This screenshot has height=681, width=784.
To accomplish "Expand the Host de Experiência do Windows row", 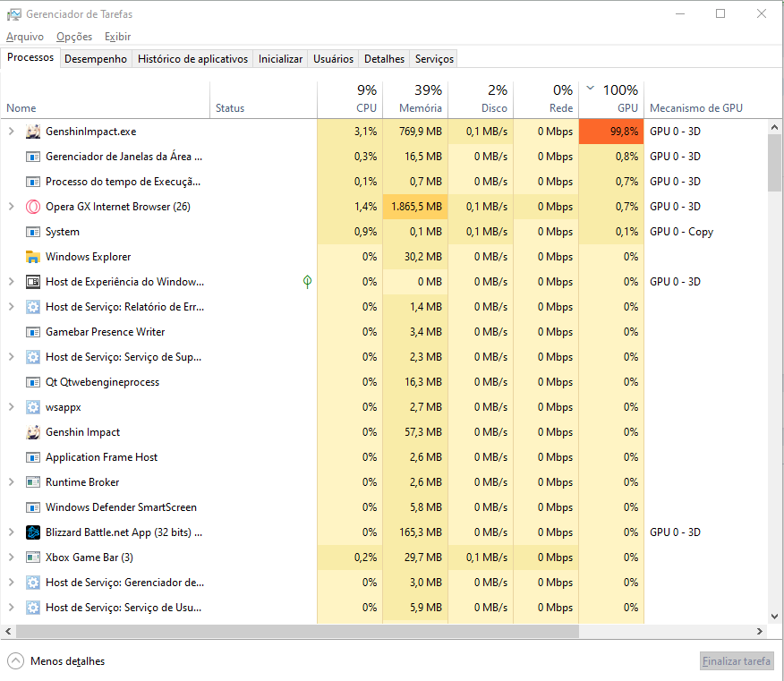I will point(11,282).
